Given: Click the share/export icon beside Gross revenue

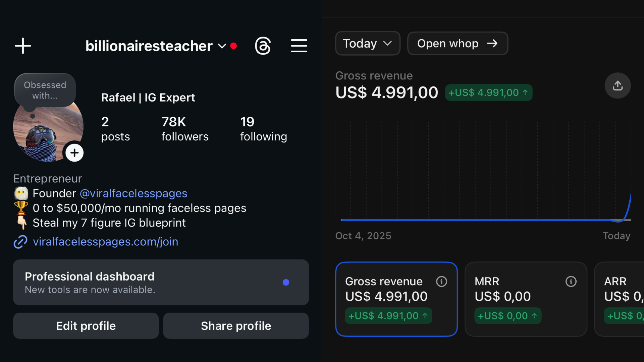Looking at the screenshot, I should tap(618, 86).
